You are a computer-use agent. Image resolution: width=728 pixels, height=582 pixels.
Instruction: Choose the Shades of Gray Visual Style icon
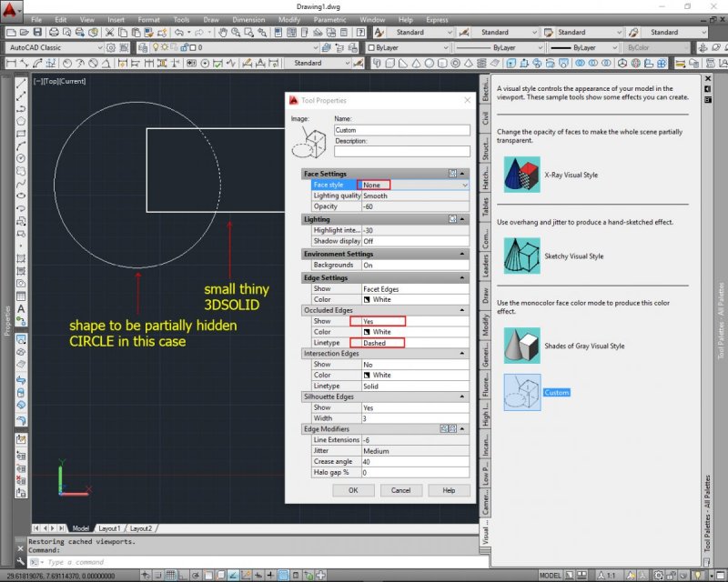click(x=521, y=346)
